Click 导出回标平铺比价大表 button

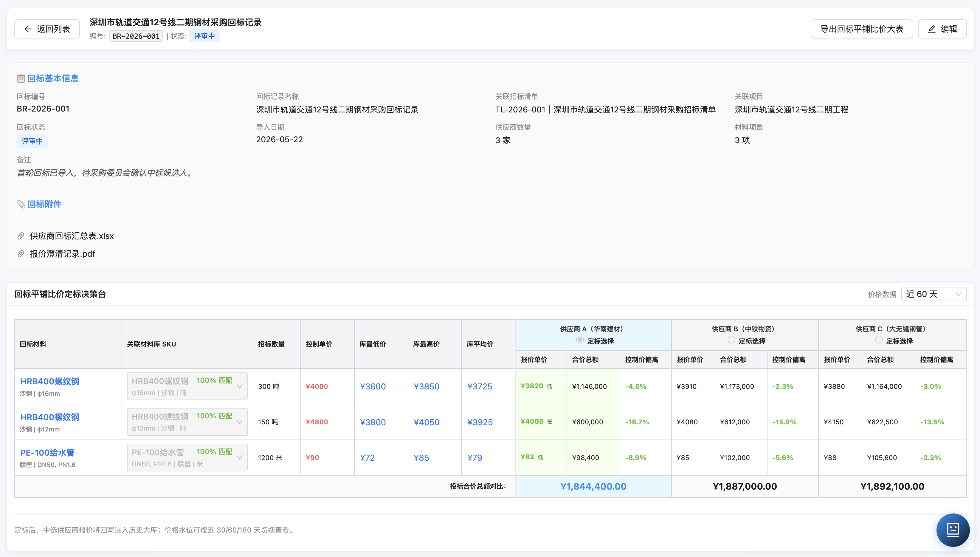[861, 29]
